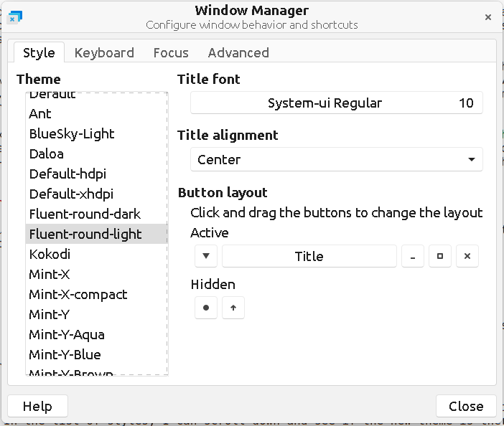Open the System-ui Regular font chooser
The height and width of the screenshot is (426, 504).
point(336,103)
